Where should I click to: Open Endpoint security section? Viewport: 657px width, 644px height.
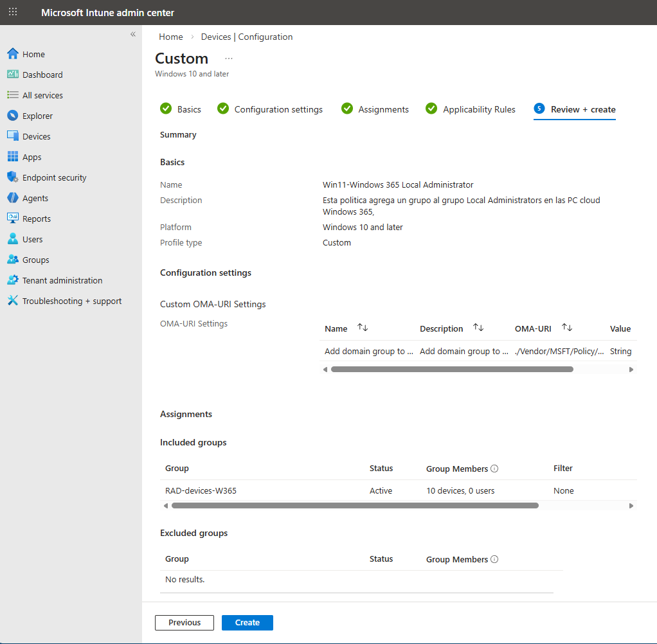54,177
